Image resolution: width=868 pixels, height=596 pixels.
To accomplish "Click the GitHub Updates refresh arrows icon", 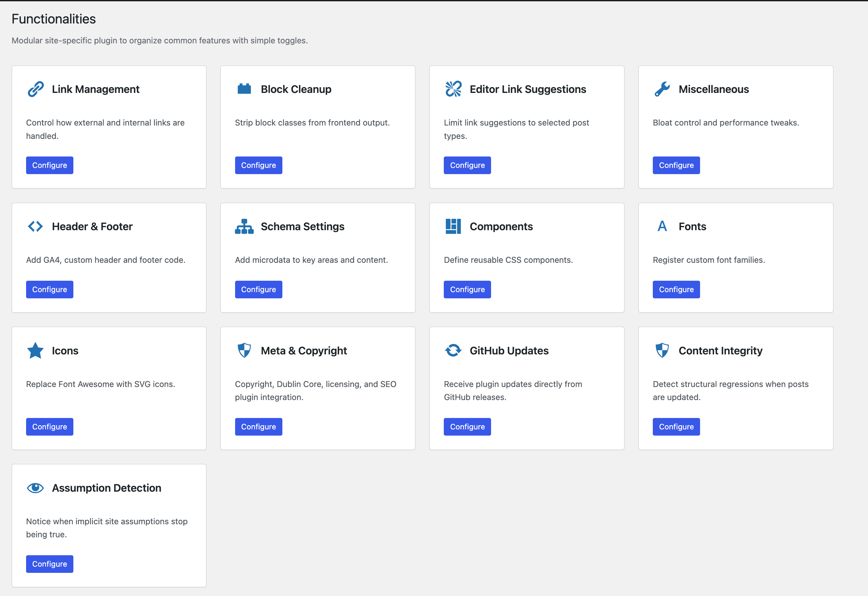I will (453, 350).
